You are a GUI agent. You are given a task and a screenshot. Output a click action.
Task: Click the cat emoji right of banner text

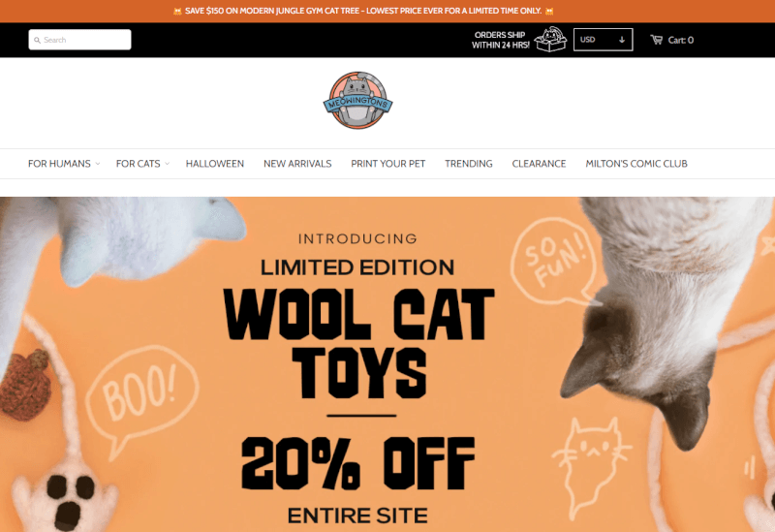click(549, 11)
